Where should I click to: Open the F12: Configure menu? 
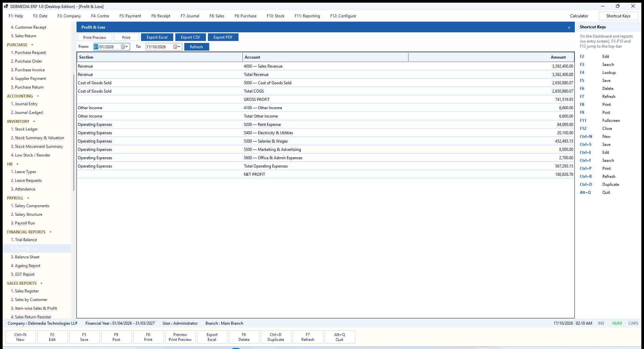pyautogui.click(x=343, y=16)
